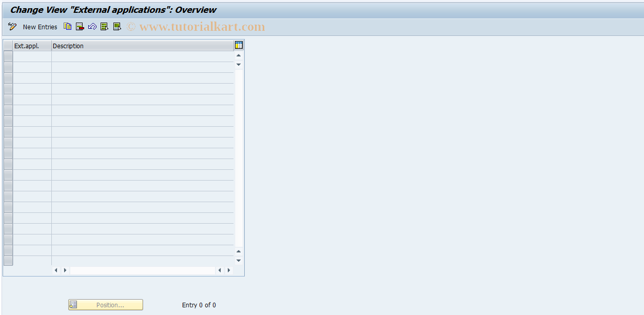Click the Select All icon
The width and height of the screenshot is (644, 315).
click(x=104, y=27)
